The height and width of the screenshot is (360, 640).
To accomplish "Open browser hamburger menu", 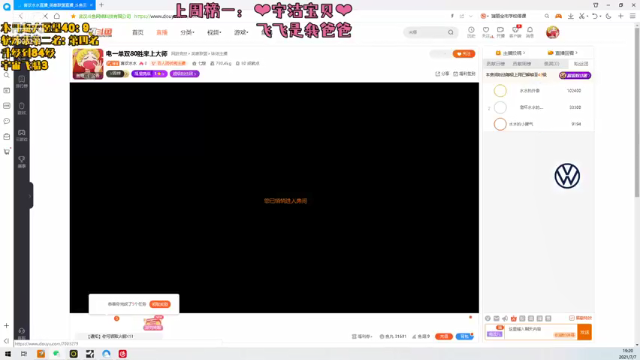I will click(x=633, y=16).
